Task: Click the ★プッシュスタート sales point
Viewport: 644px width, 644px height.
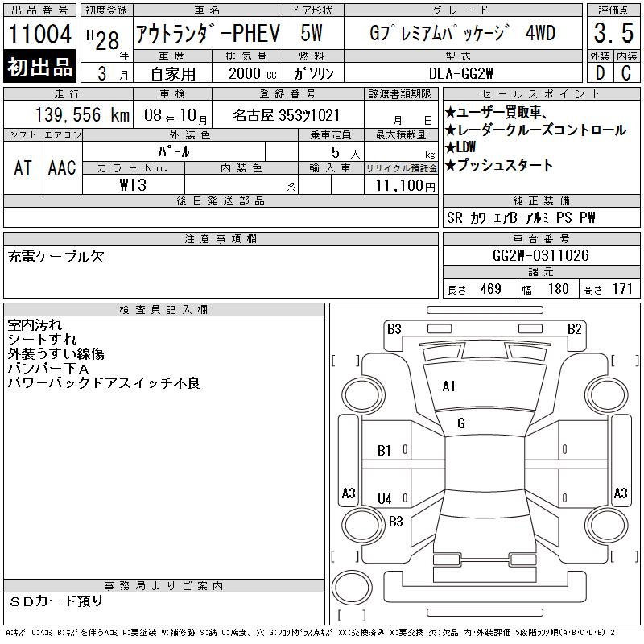Action: tap(499, 166)
